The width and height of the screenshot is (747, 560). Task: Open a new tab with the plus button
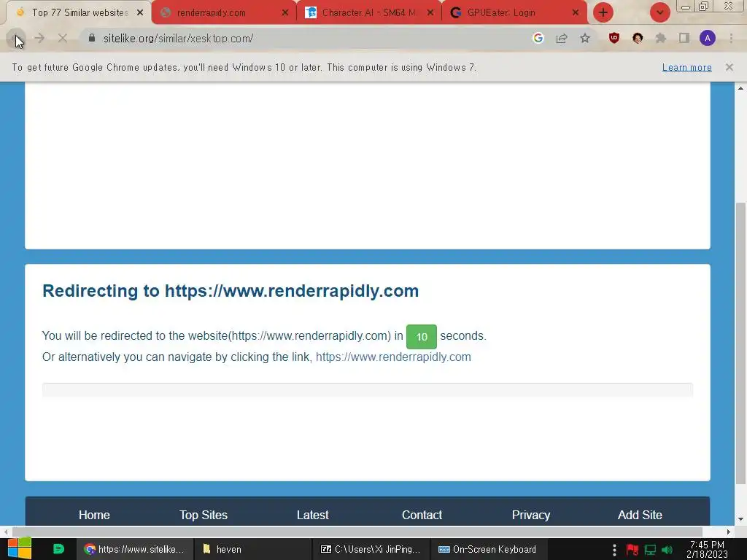click(603, 12)
